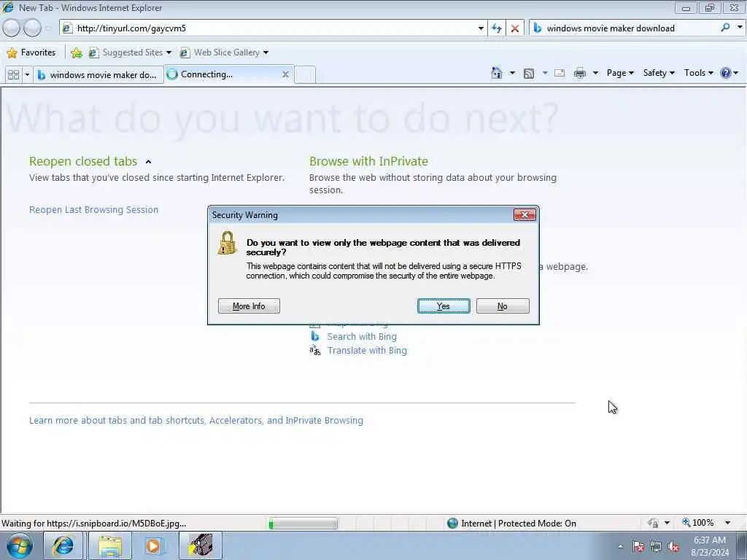Image resolution: width=747 pixels, height=560 pixels.
Task: Click the Read Mail icon
Action: (x=560, y=73)
